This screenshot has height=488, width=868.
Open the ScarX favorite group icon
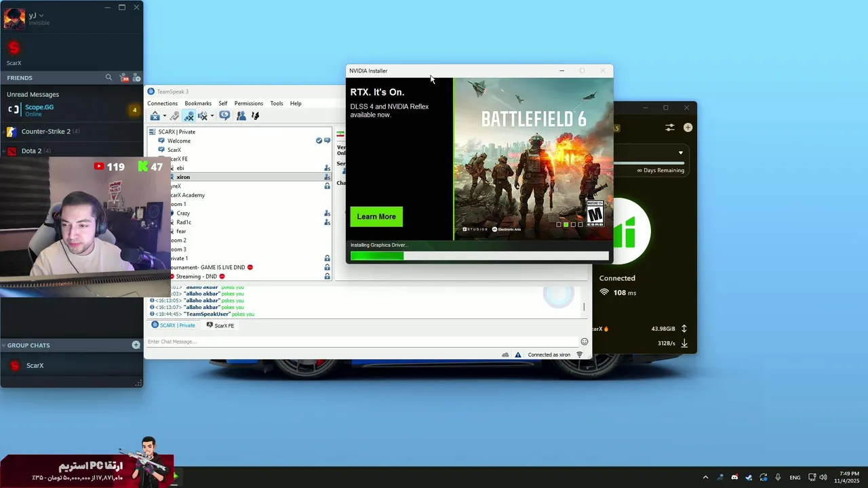point(14,48)
